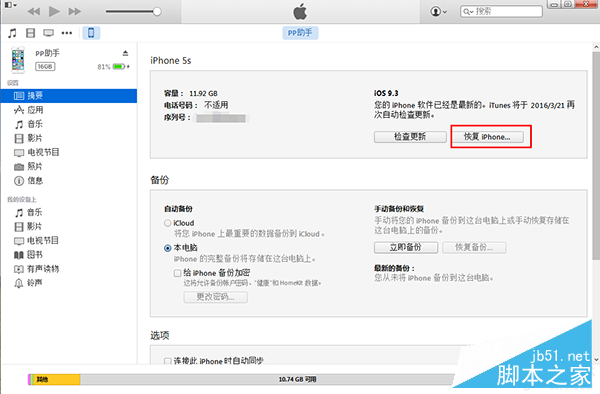Click the 更改密码... button

215,297
